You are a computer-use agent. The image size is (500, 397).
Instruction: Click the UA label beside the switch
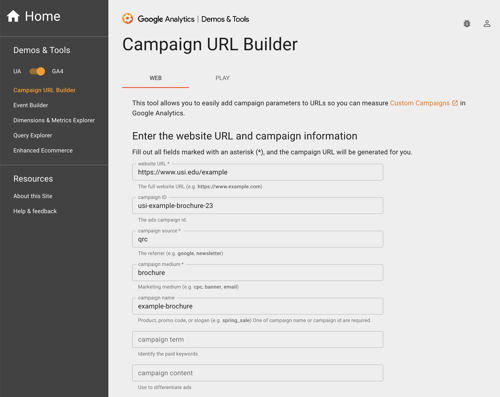pos(17,71)
